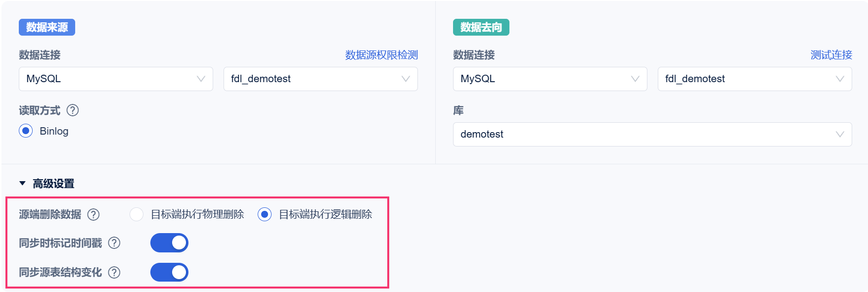Click help icon next to 读取方式

(x=73, y=110)
